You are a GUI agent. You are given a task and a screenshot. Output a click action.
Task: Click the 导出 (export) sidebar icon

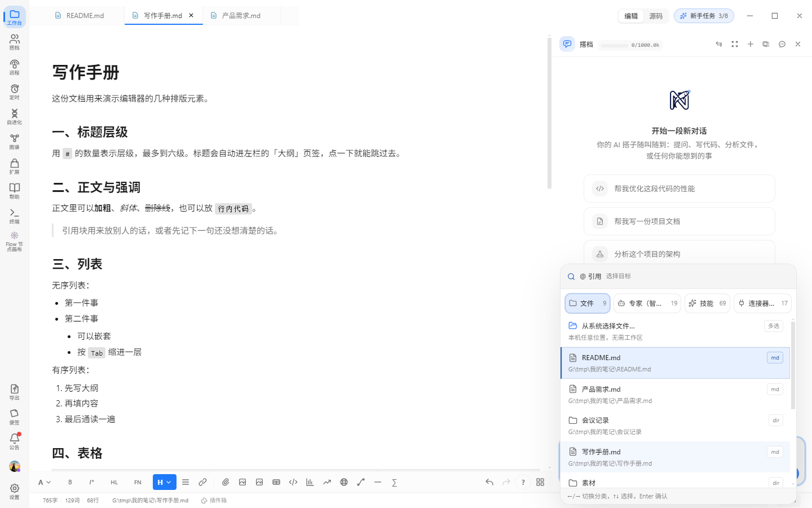(x=15, y=392)
